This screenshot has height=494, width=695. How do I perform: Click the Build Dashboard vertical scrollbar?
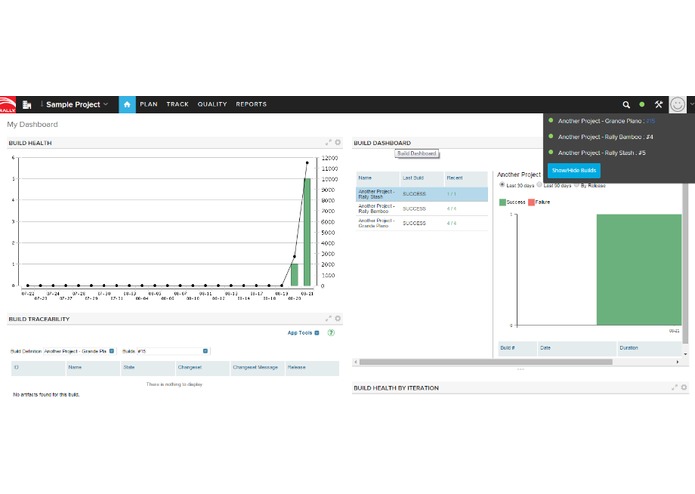[x=685, y=264]
